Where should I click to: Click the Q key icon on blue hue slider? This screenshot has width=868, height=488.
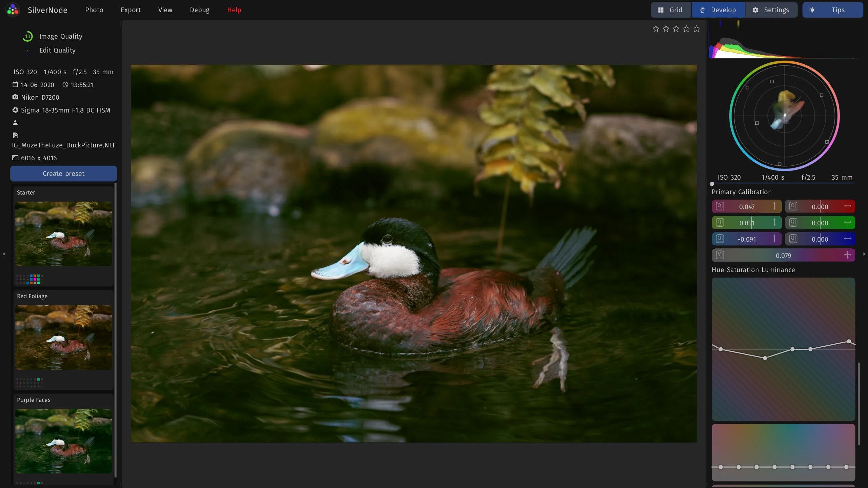pyautogui.click(x=720, y=239)
